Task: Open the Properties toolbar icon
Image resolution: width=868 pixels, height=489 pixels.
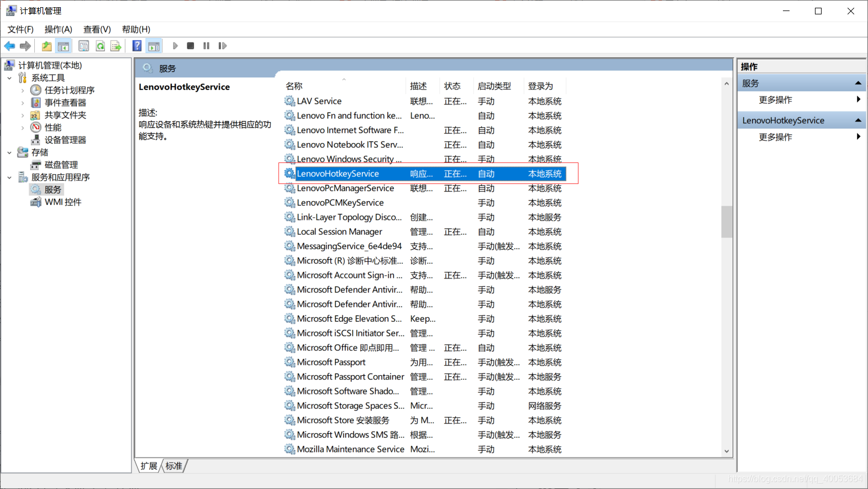Action: (83, 46)
